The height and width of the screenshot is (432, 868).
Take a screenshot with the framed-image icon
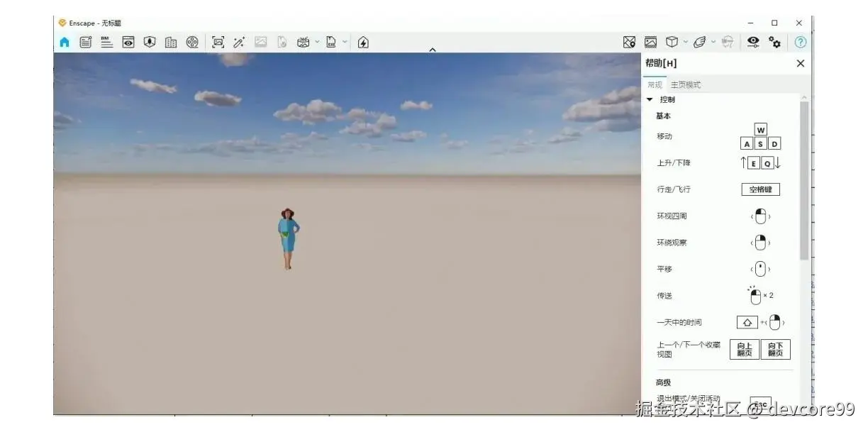(218, 42)
